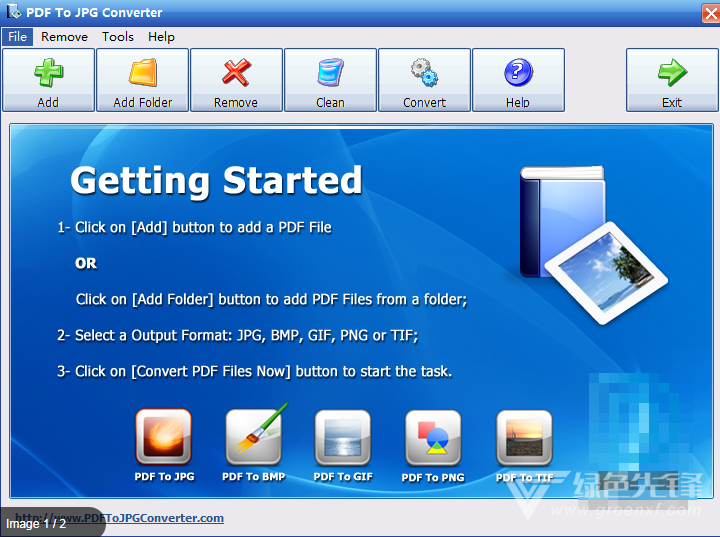Click '1- Click on [Add] button' instruction
Viewport: 720px width, 537px height.
tap(194, 227)
